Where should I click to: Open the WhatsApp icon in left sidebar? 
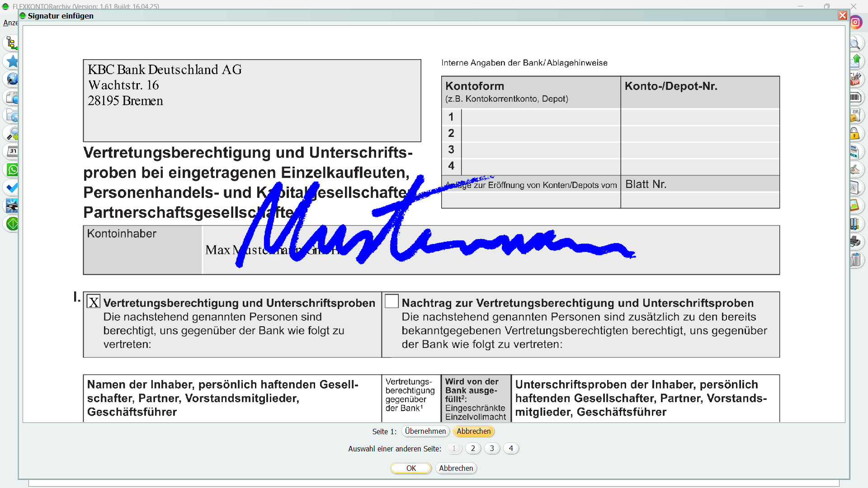click(12, 170)
